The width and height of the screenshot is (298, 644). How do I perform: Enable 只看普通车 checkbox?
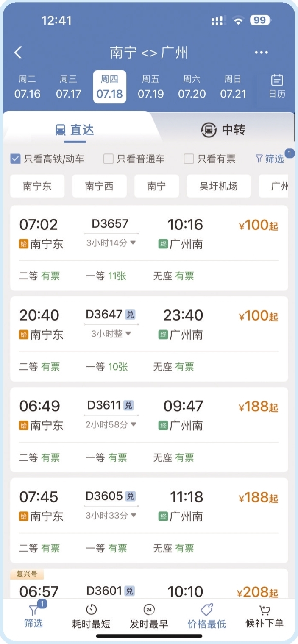109,159
